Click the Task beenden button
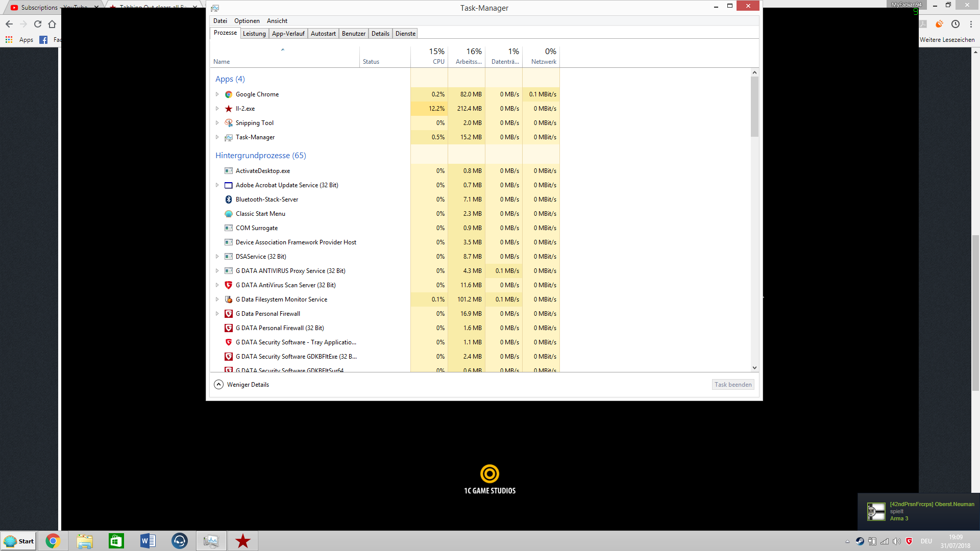Image resolution: width=980 pixels, height=551 pixels. point(732,385)
